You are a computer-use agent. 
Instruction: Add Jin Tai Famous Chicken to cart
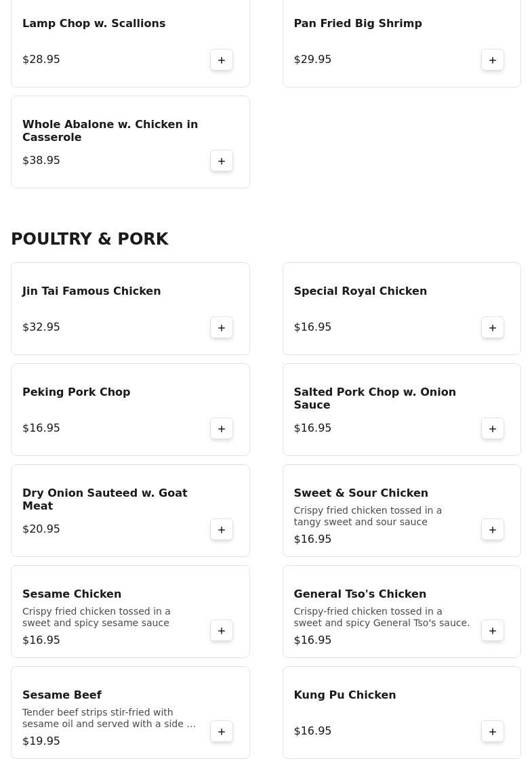tap(222, 327)
